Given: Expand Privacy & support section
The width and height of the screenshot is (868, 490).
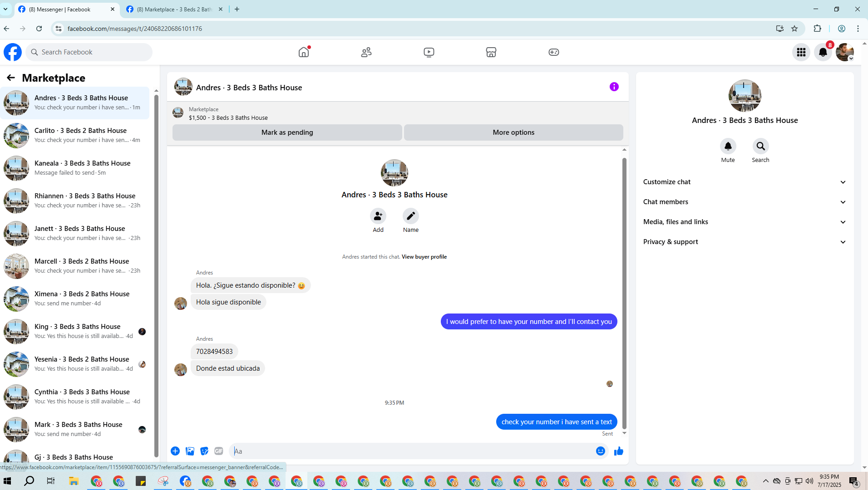Looking at the screenshot, I should 745,242.
